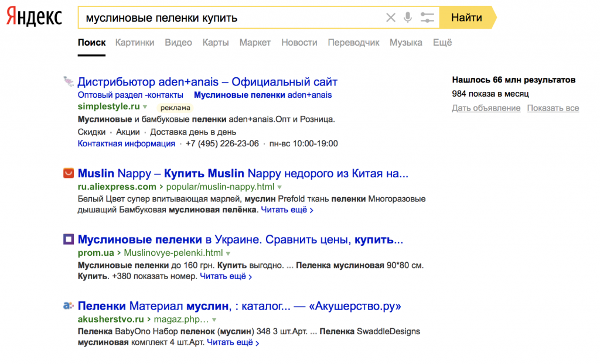Open the Маркет tab
600x364 pixels.
pos(255,43)
